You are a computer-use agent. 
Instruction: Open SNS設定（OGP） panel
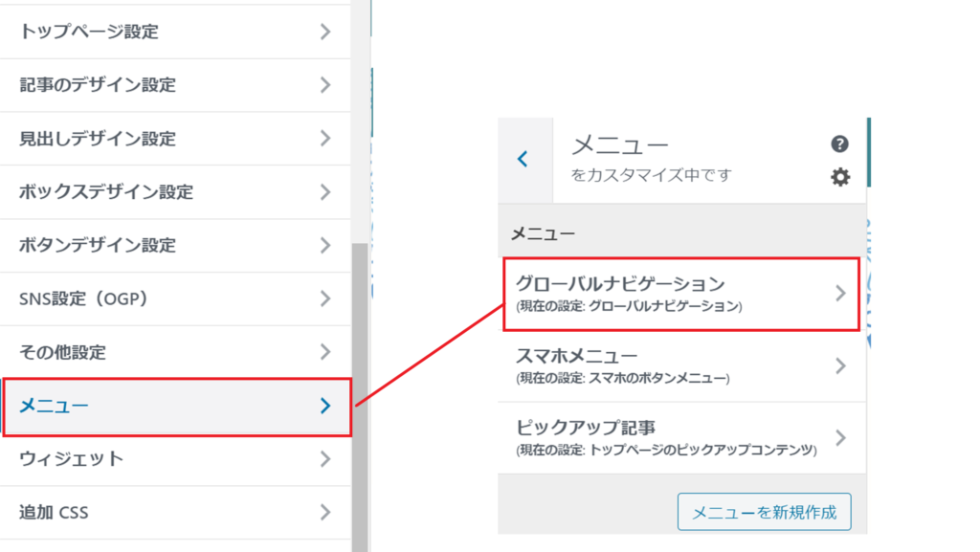click(175, 299)
